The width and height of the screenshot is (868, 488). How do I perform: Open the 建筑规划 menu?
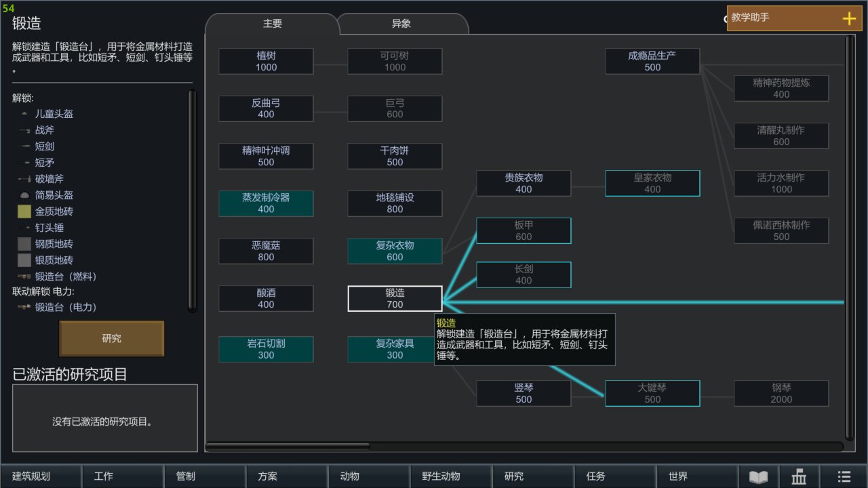(41, 476)
